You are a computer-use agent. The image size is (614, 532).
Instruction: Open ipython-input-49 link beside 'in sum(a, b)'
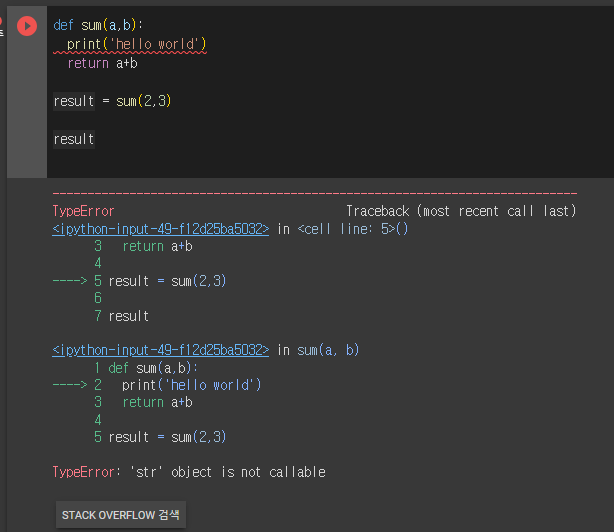pyautogui.click(x=161, y=350)
